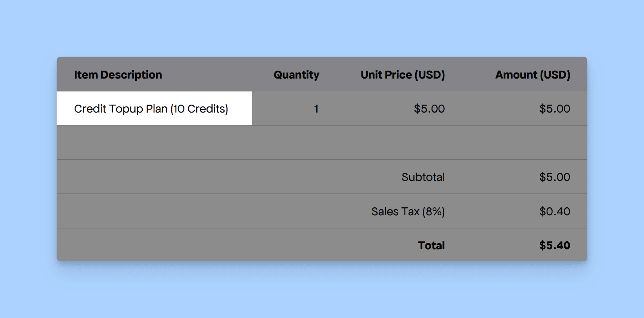Select the Unit Price (USD) column header
Screen dimensions: 644x318
[x=402, y=75]
